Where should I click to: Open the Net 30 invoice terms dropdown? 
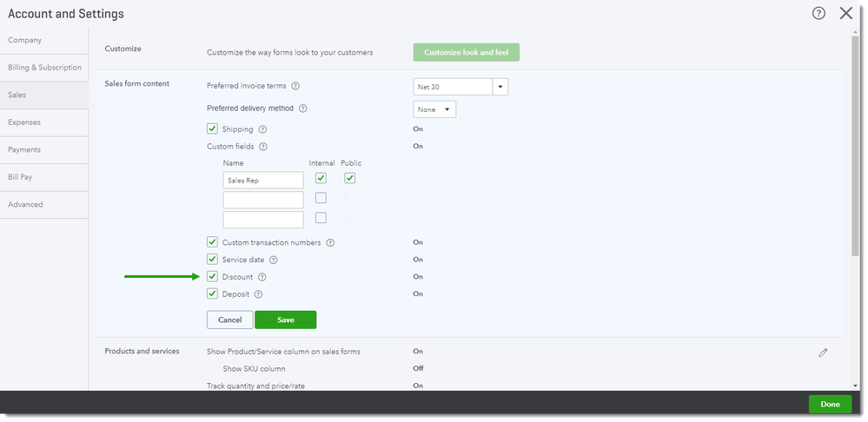point(500,87)
